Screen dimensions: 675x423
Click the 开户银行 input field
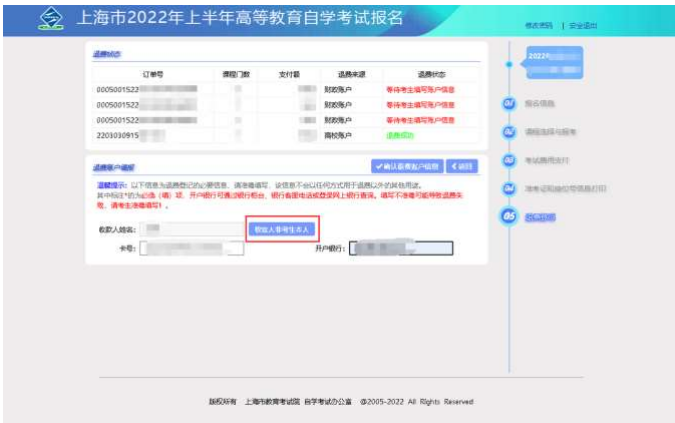click(x=402, y=248)
